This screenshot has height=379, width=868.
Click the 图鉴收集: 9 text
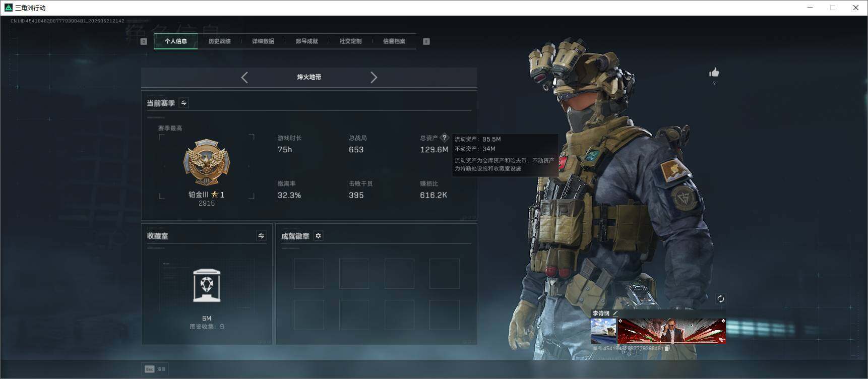(x=207, y=327)
